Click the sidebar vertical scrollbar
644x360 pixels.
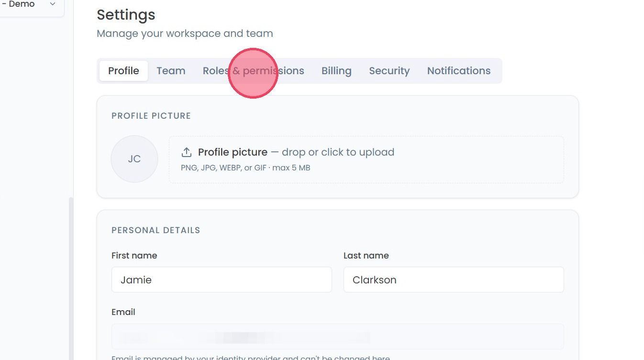coord(71,278)
